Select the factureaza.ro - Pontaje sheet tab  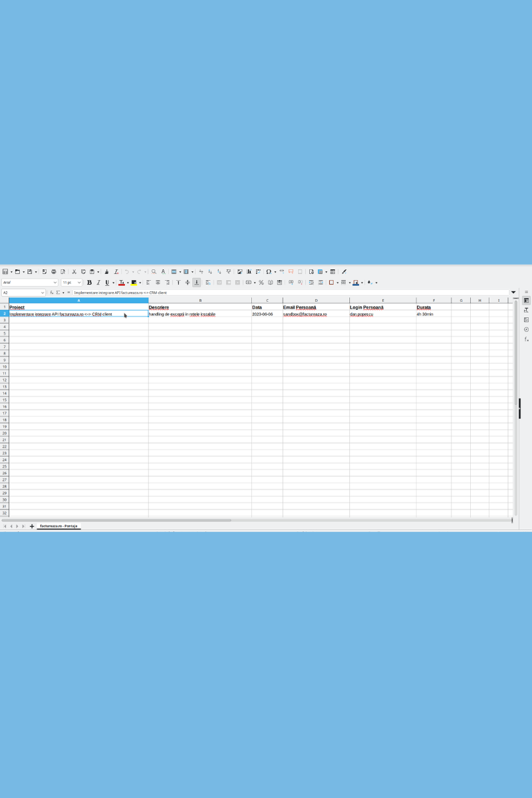[x=59, y=525]
